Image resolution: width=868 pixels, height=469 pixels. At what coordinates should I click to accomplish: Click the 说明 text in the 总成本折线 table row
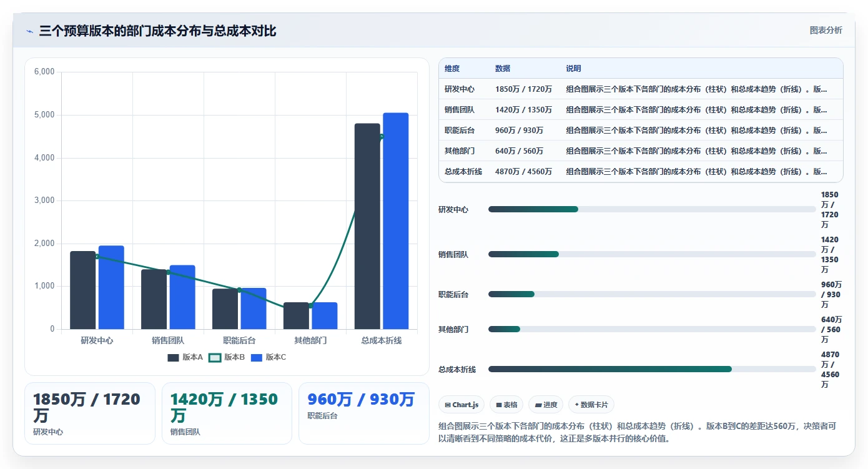(x=697, y=172)
